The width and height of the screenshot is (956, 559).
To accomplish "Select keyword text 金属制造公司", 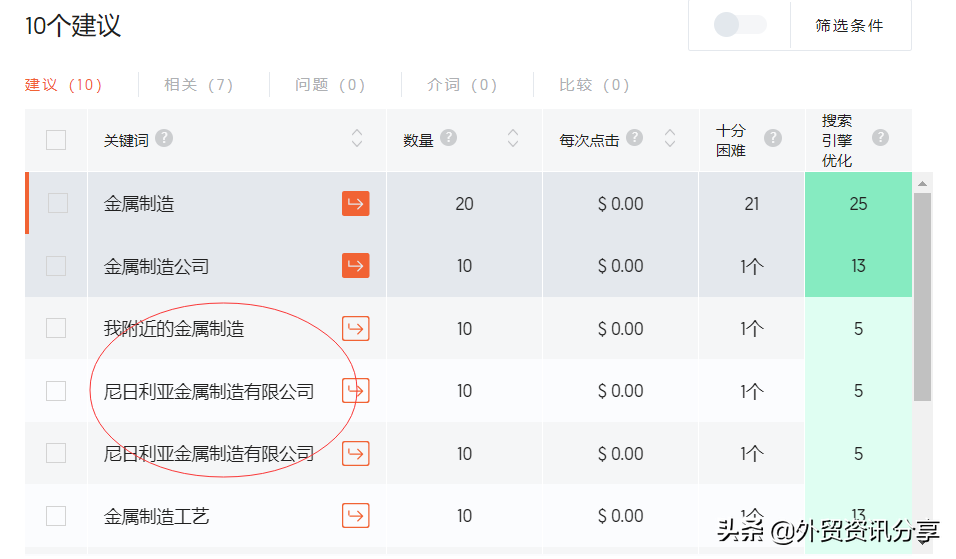I will coord(156,266).
